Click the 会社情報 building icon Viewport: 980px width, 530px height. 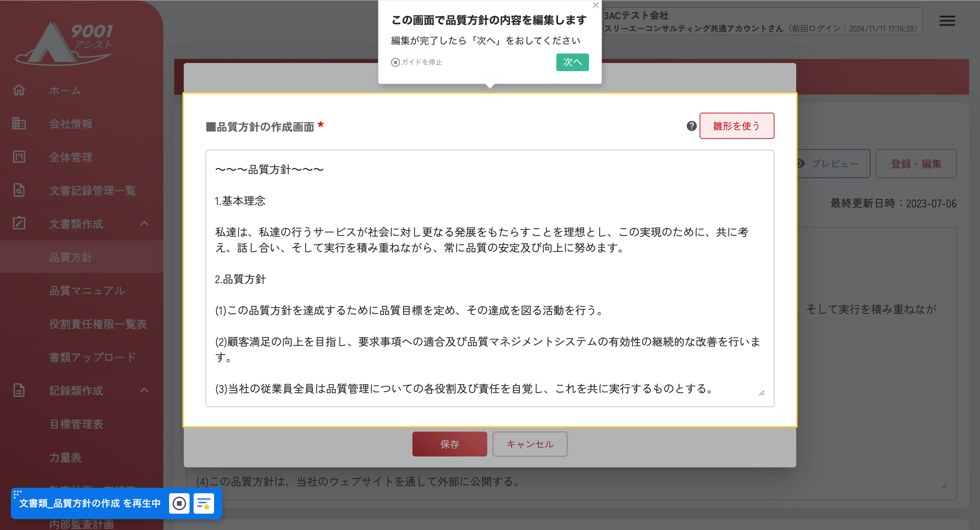[19, 123]
